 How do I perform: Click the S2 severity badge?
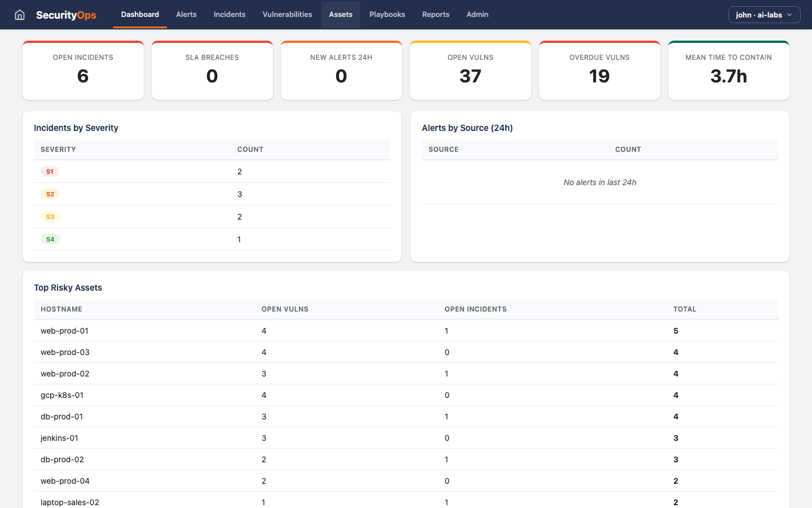(50, 194)
